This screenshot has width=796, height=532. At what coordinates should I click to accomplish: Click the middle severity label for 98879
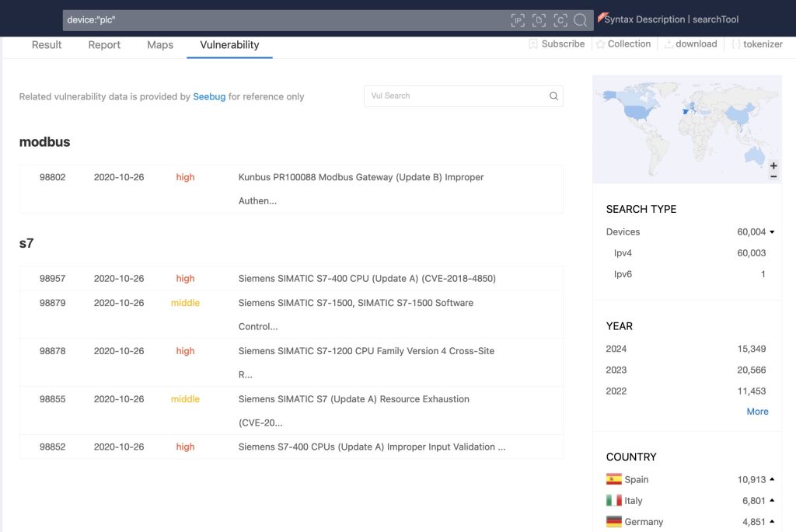tap(185, 303)
